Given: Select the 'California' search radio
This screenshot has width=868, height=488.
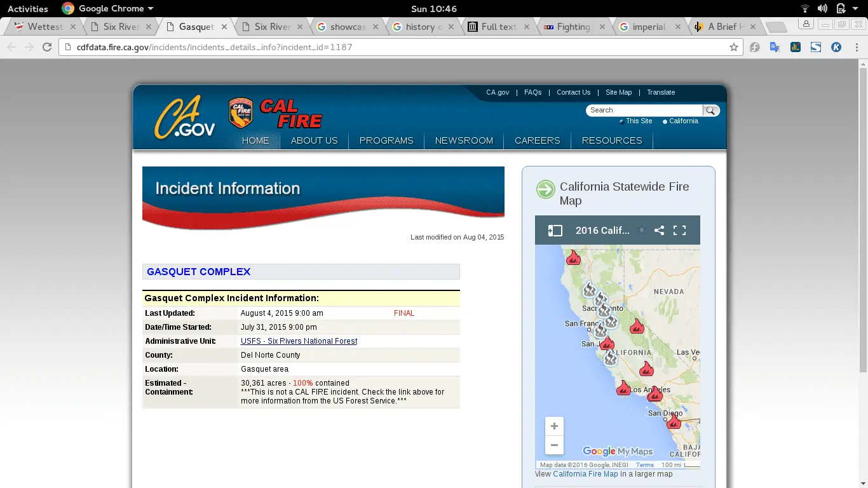Looking at the screenshot, I should [x=665, y=121].
